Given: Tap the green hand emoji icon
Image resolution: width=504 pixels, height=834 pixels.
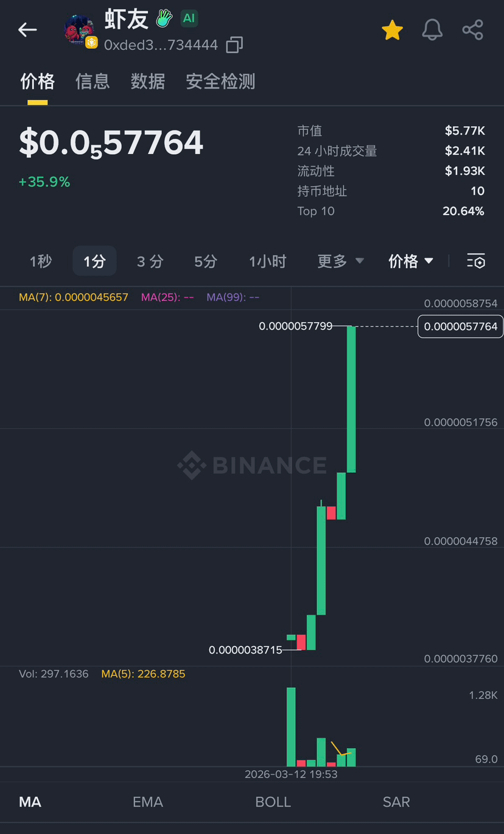Looking at the screenshot, I should (x=164, y=18).
